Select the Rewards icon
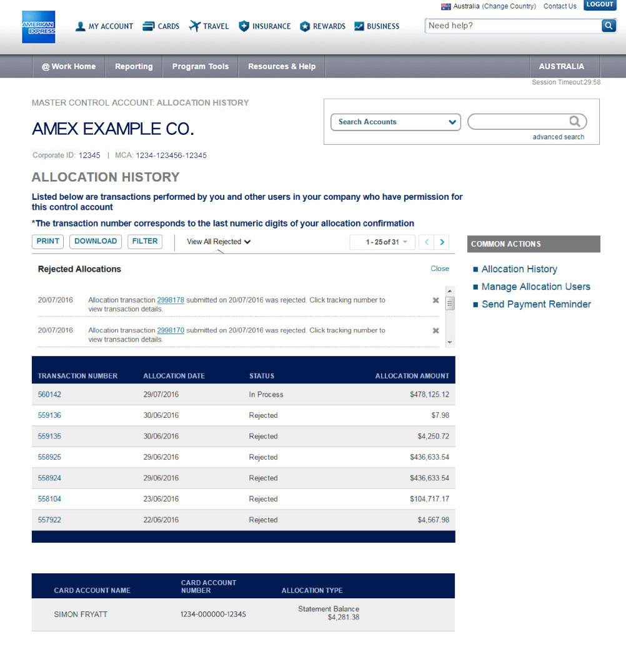The width and height of the screenshot is (626, 672). [304, 26]
